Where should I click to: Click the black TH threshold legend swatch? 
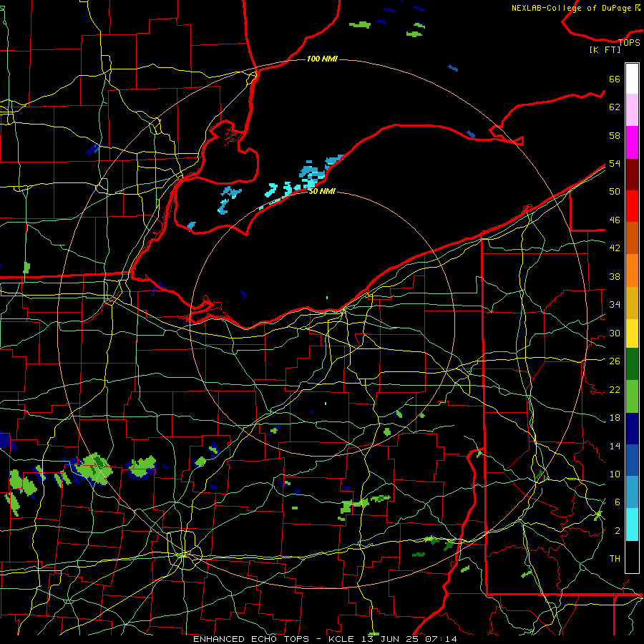point(632,557)
